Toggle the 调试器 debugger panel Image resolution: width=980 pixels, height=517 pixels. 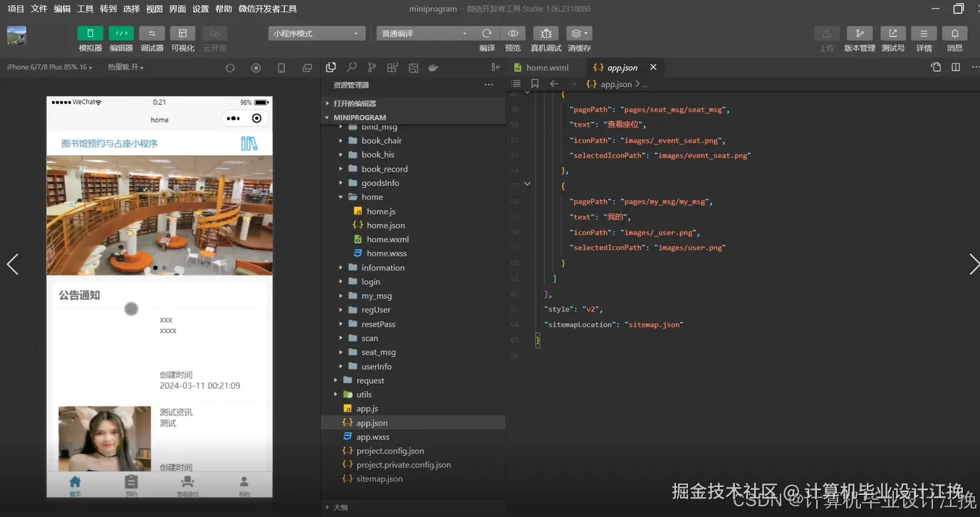tap(152, 33)
